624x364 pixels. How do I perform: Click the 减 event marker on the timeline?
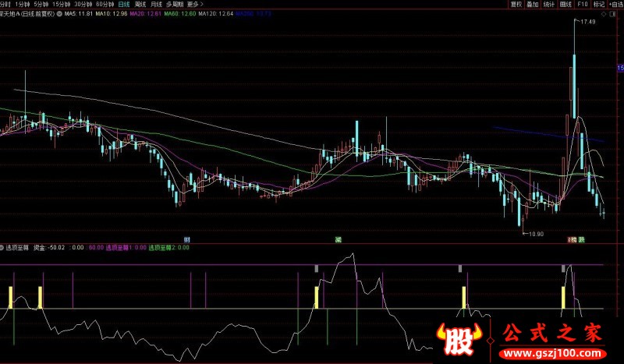[x=338, y=239]
